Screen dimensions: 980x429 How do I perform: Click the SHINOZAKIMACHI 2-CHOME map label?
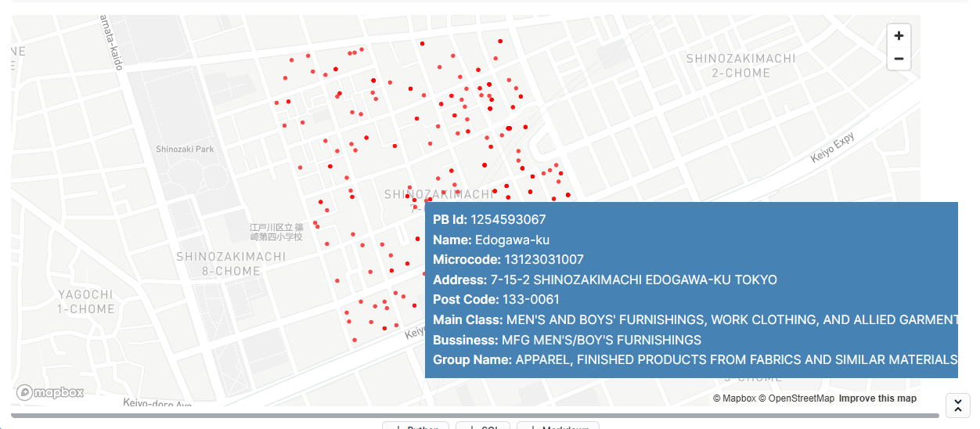[x=740, y=66]
